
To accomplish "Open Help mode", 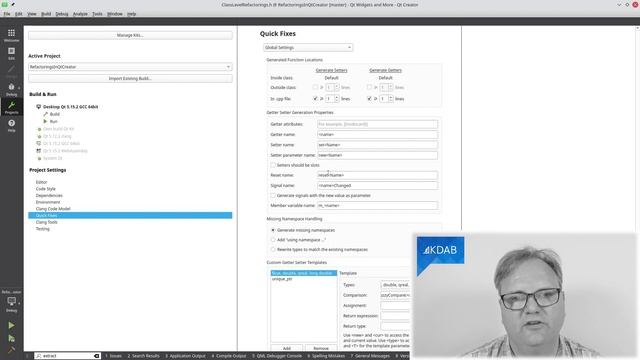I will tap(11, 125).
